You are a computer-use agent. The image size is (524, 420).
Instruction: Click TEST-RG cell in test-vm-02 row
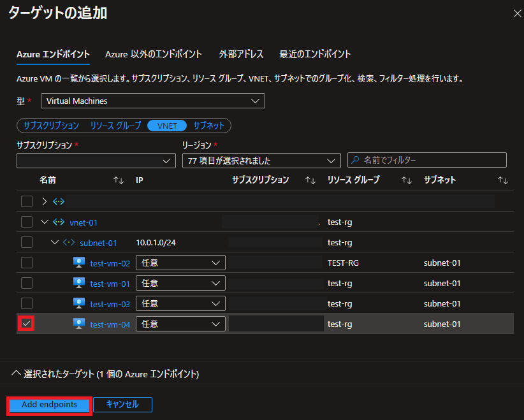[x=343, y=263]
